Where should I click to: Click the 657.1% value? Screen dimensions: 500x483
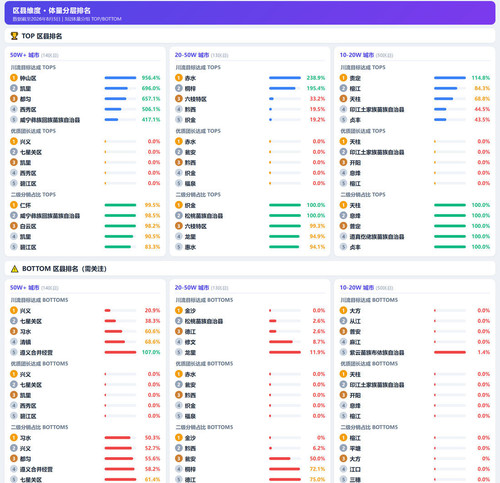pyautogui.click(x=151, y=99)
